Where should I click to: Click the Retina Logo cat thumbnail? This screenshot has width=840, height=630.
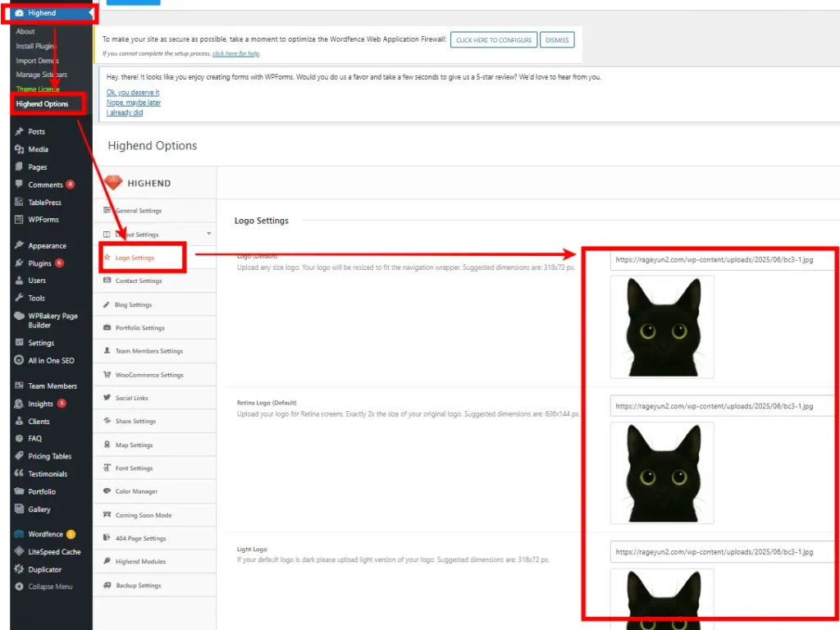662,473
